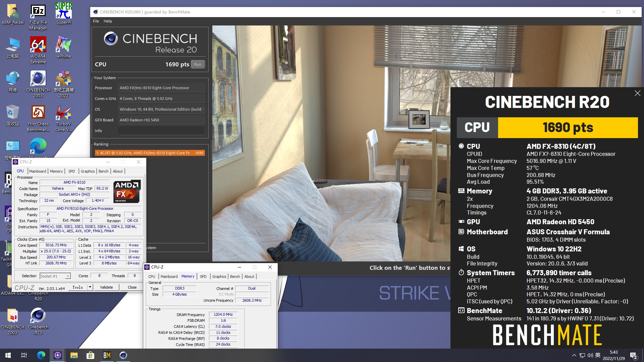Select Graphics tab in upper CPU-Z window
Screen dimensions: 644x362
pyautogui.click(x=88, y=171)
